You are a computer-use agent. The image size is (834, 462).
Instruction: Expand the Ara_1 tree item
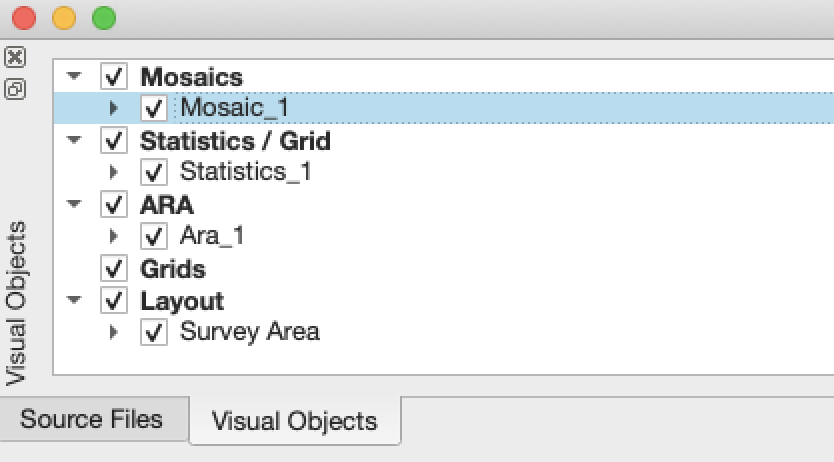pos(113,237)
